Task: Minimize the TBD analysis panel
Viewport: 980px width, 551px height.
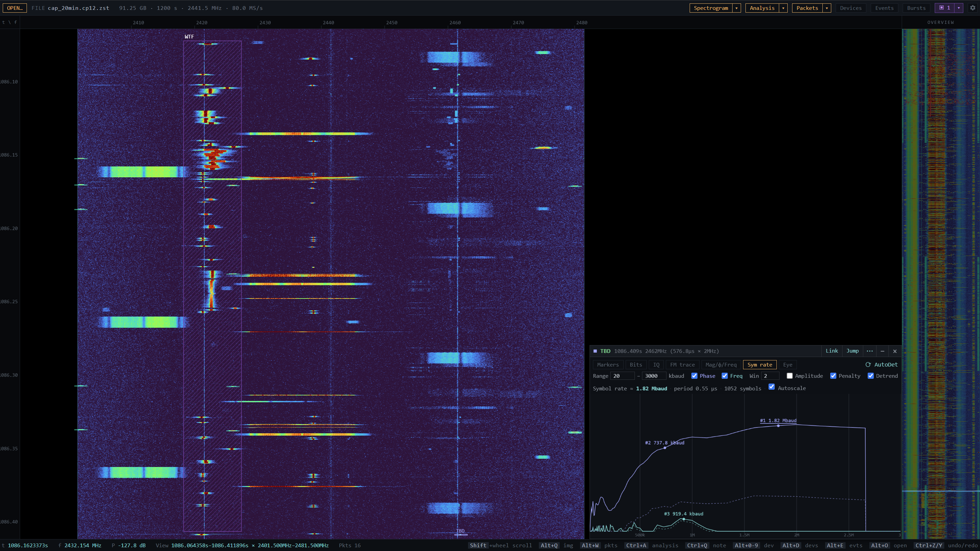Action: (x=883, y=351)
